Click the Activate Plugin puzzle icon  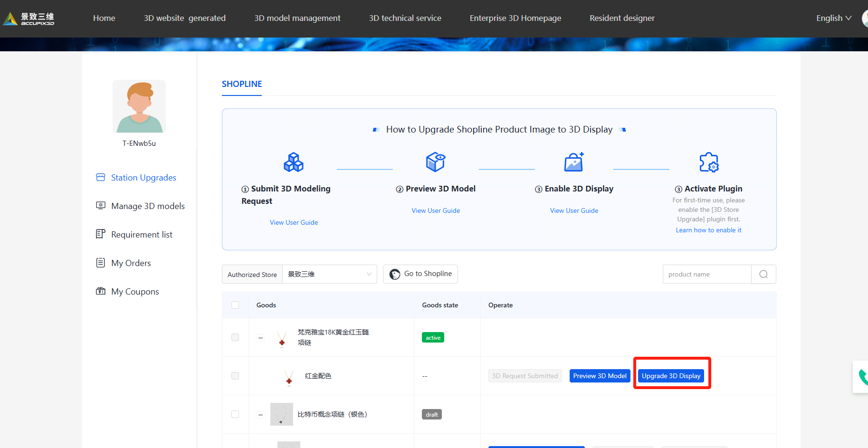pos(709,162)
